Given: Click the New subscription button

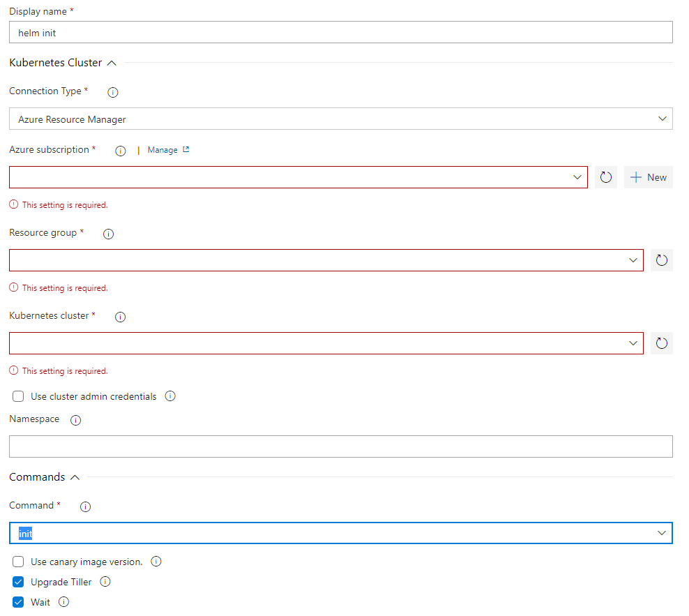Looking at the screenshot, I should click(x=648, y=176).
